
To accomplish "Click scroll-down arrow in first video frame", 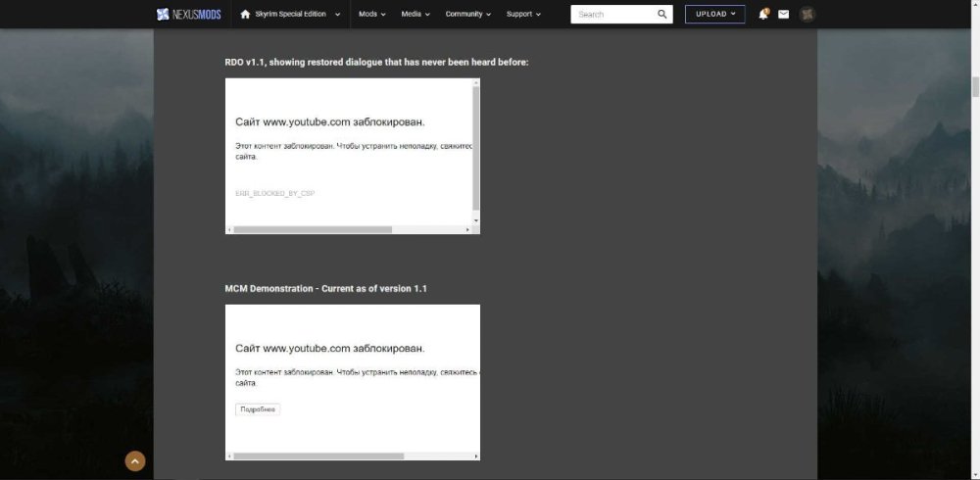I will pyautogui.click(x=476, y=220).
